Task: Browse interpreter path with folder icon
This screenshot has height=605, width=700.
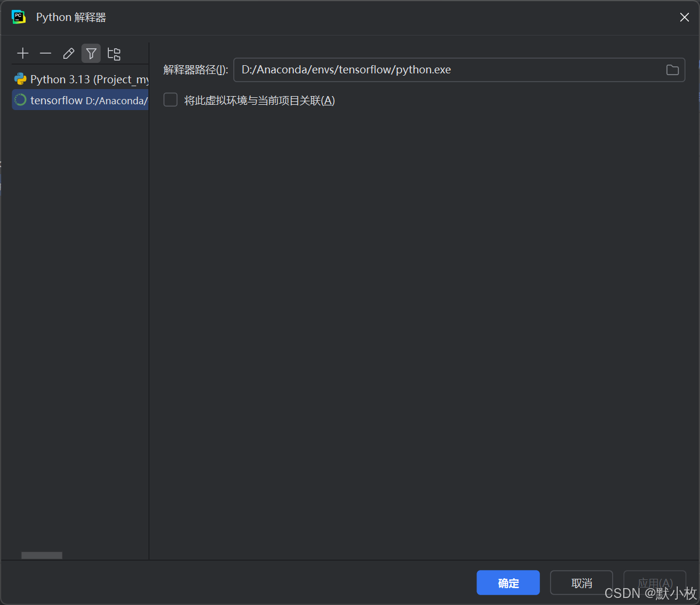Action: point(673,70)
